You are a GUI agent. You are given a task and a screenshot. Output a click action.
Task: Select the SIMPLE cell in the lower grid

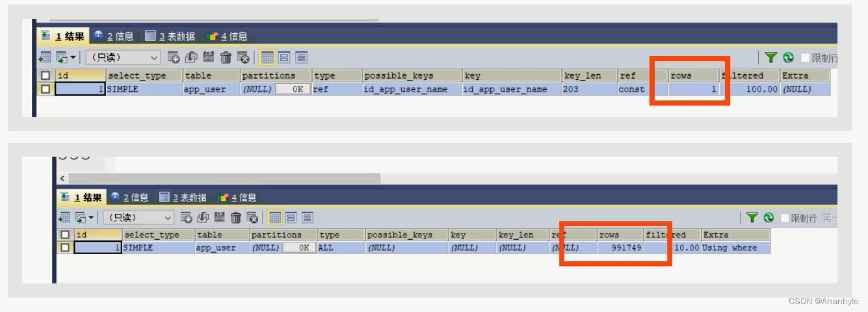158,248
